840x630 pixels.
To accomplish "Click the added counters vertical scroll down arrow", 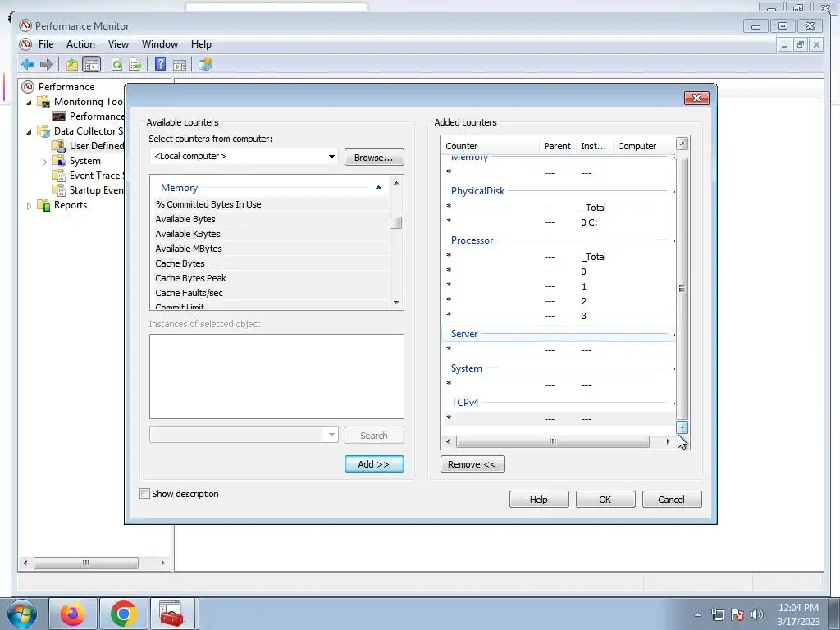I will (x=682, y=427).
